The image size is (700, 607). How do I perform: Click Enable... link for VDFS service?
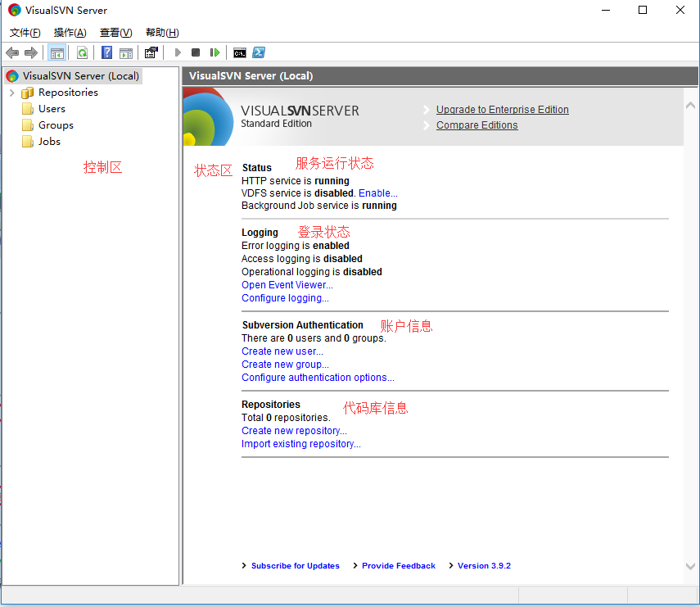pos(377,193)
